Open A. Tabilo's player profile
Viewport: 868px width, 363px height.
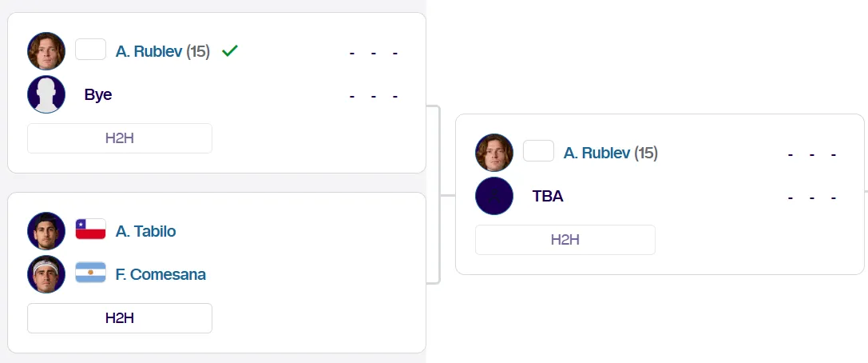pyautogui.click(x=145, y=231)
